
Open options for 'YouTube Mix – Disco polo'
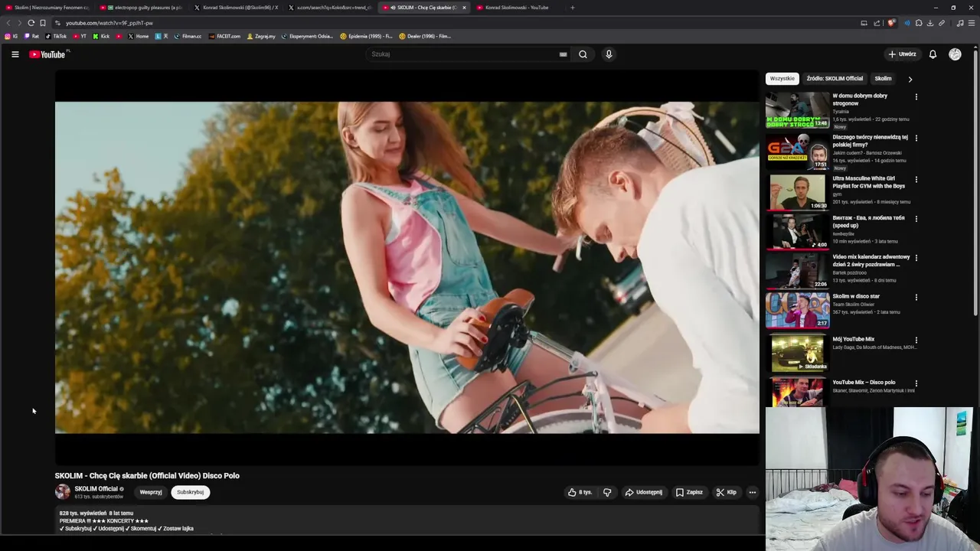click(x=916, y=383)
